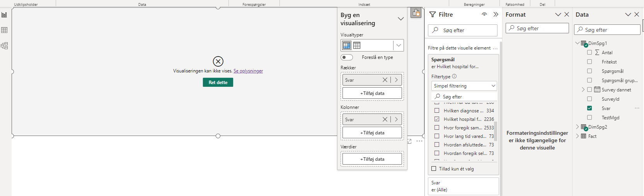The height and width of the screenshot is (196, 644).
Task: Expand the Fact table
Action: [578, 136]
